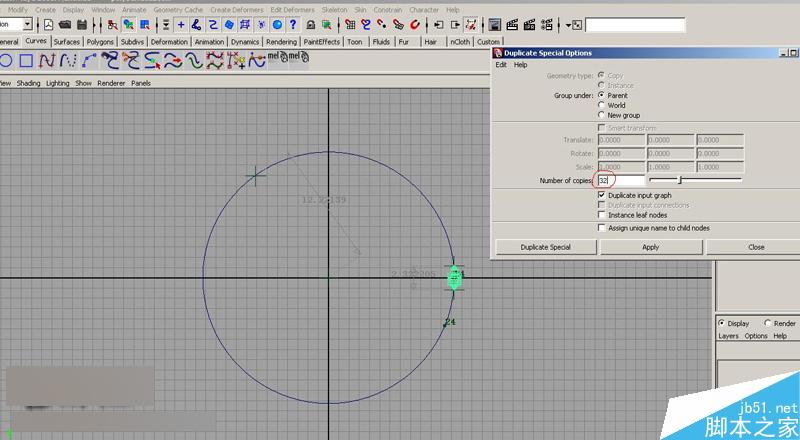This screenshot has height=440, width=800.
Task: Expand the menu set dropdown
Action: (28, 24)
